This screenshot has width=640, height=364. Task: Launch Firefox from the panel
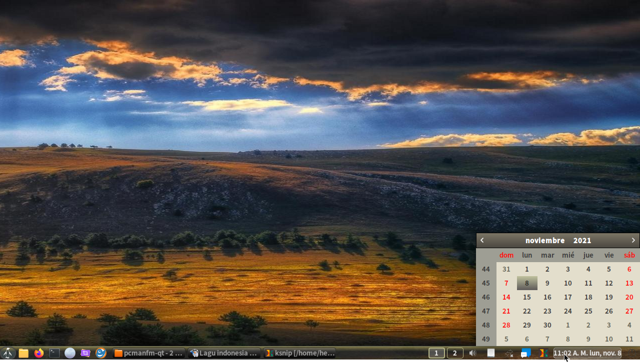(x=39, y=353)
